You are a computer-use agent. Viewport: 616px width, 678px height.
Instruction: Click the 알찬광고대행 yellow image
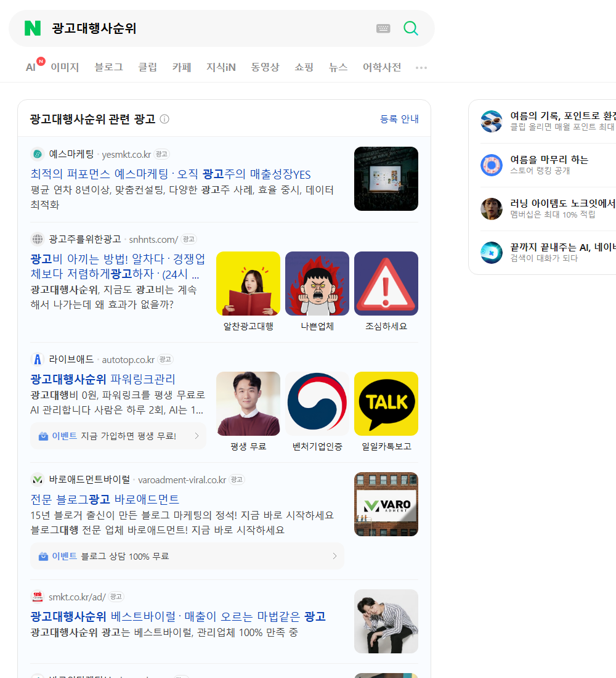coord(248,284)
